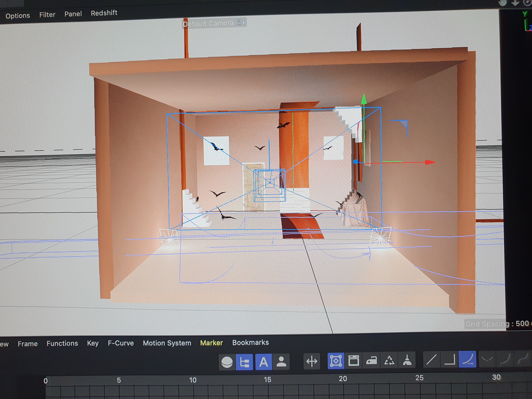Open the F-Curve menu
This screenshot has height=399, width=532.
120,343
